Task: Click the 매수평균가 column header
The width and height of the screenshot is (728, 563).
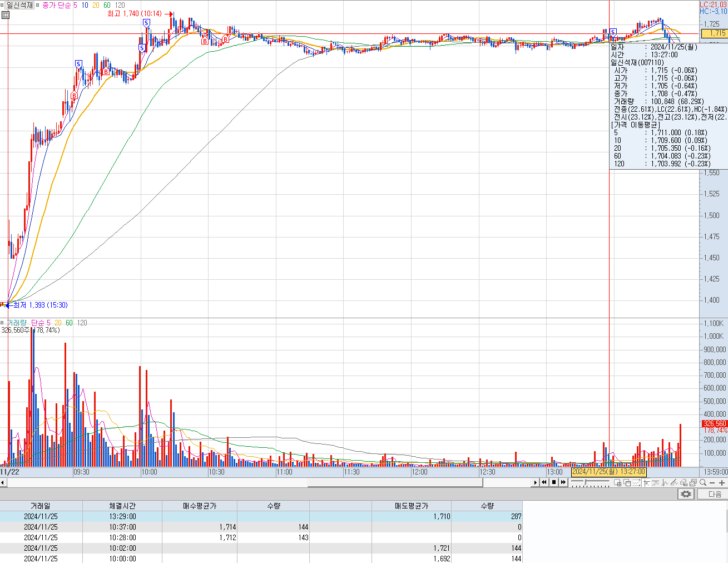Action: tap(200, 506)
